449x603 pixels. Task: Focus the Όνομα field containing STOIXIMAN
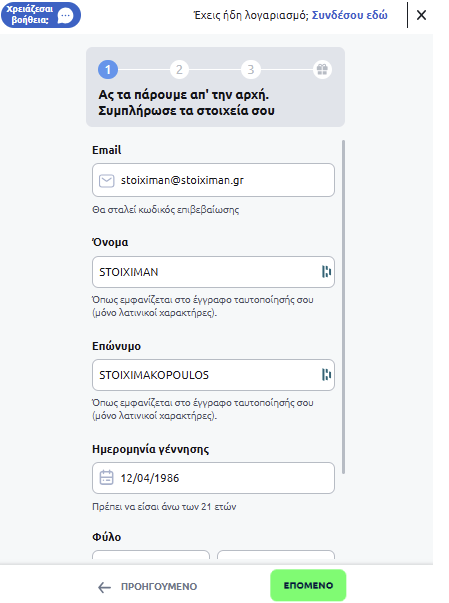pos(213,272)
